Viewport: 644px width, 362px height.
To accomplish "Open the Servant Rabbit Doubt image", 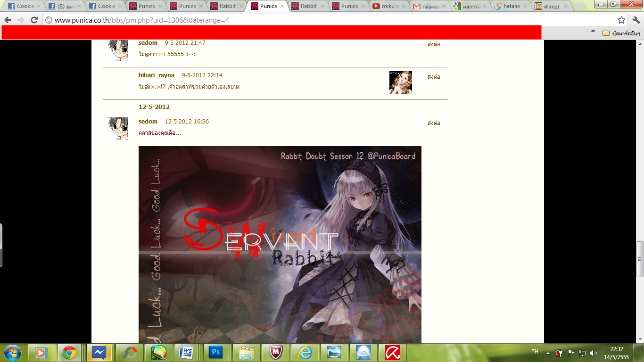I will tap(280, 245).
